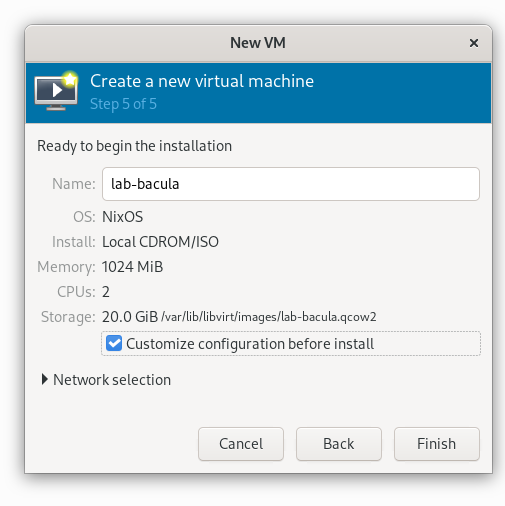Close the New VM dialog with X

tap(474, 43)
